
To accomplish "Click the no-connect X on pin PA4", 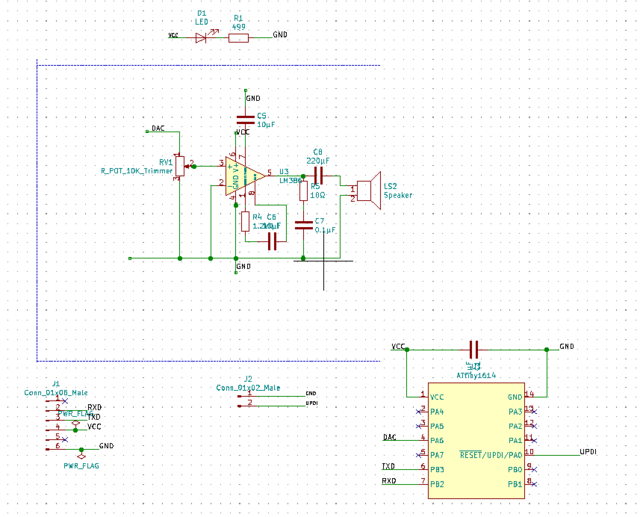I will 419,412.
